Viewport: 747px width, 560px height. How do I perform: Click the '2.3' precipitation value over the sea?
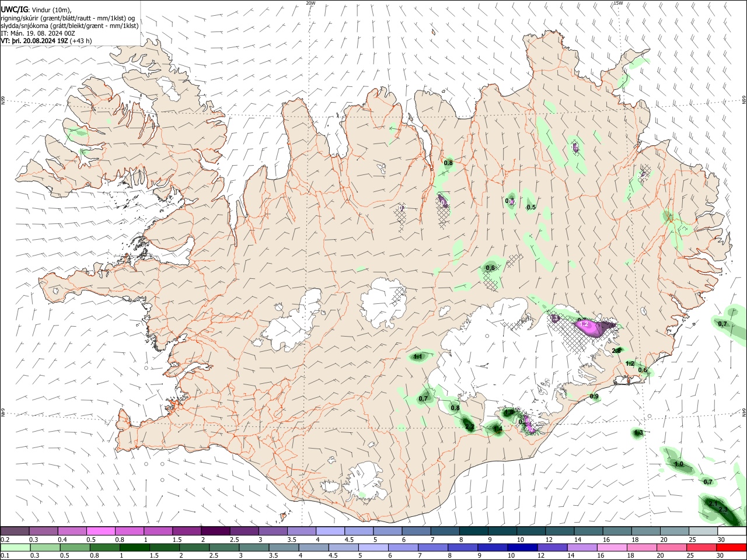point(723,510)
